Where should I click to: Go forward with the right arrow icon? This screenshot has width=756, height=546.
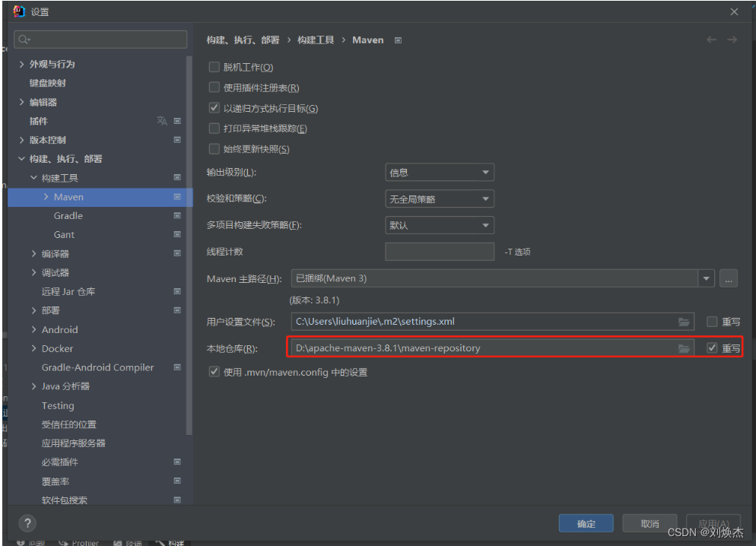click(x=732, y=40)
